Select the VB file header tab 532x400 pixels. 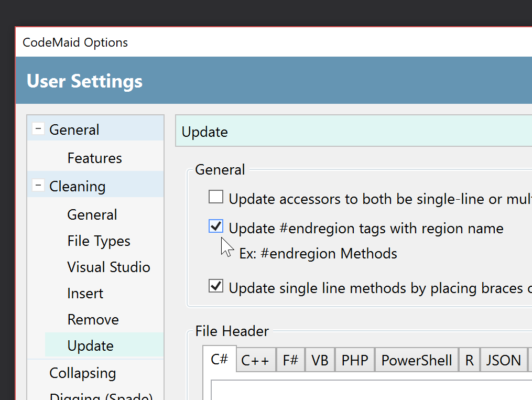pyautogui.click(x=320, y=360)
